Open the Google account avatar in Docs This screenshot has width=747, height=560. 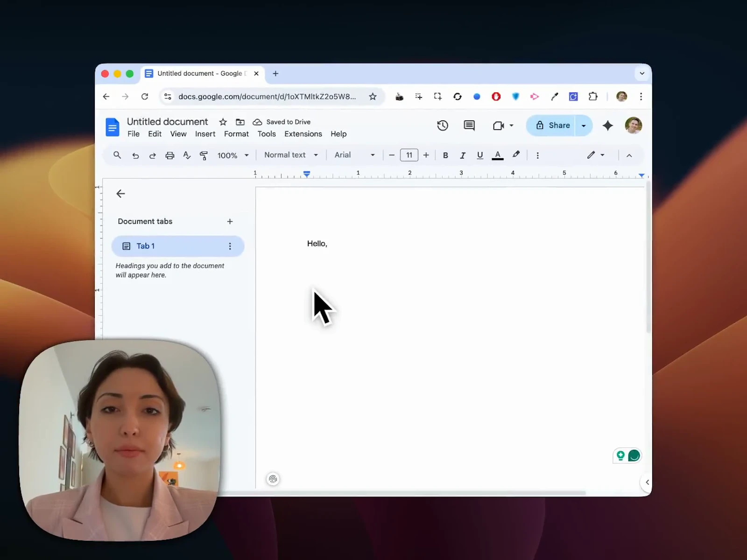[x=634, y=126]
